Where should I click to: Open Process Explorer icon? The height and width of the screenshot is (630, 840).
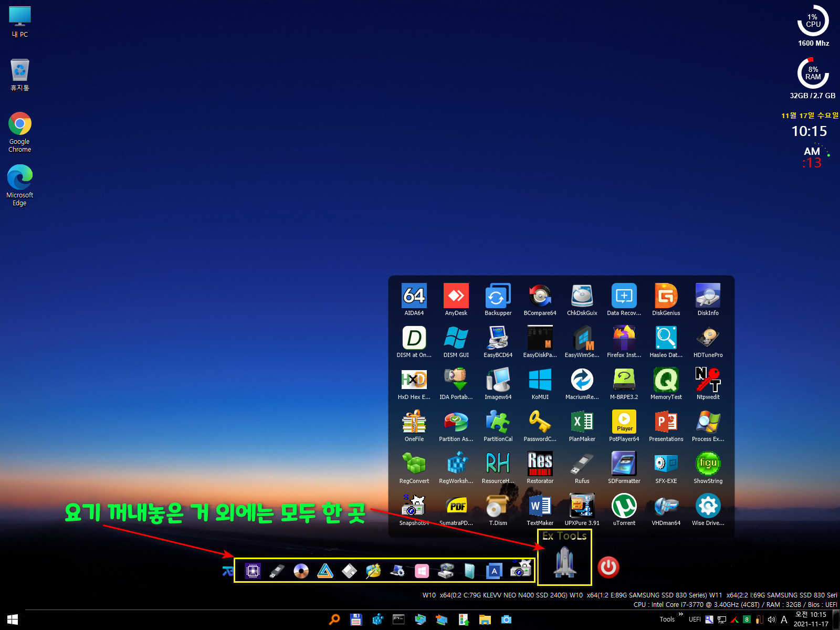708,422
